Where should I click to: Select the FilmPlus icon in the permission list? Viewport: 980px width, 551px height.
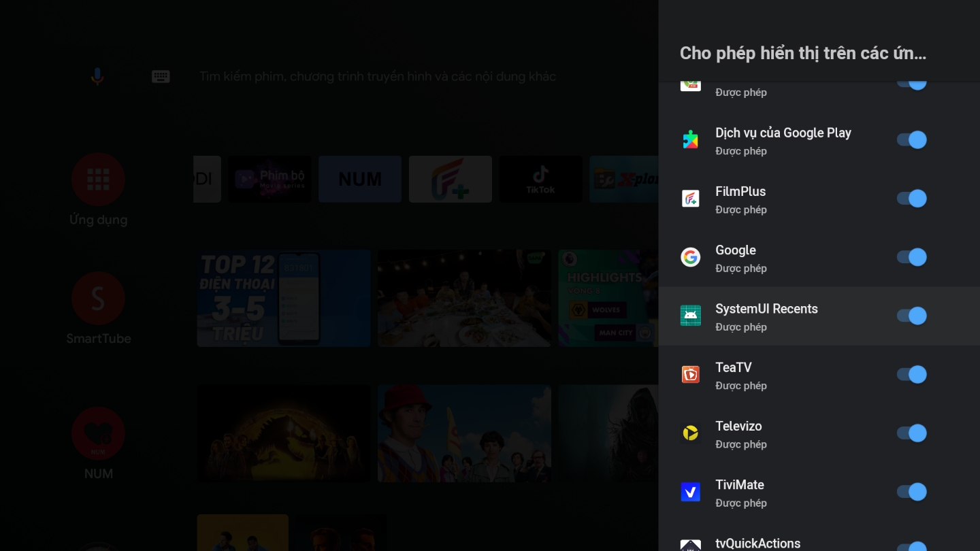coord(691,199)
